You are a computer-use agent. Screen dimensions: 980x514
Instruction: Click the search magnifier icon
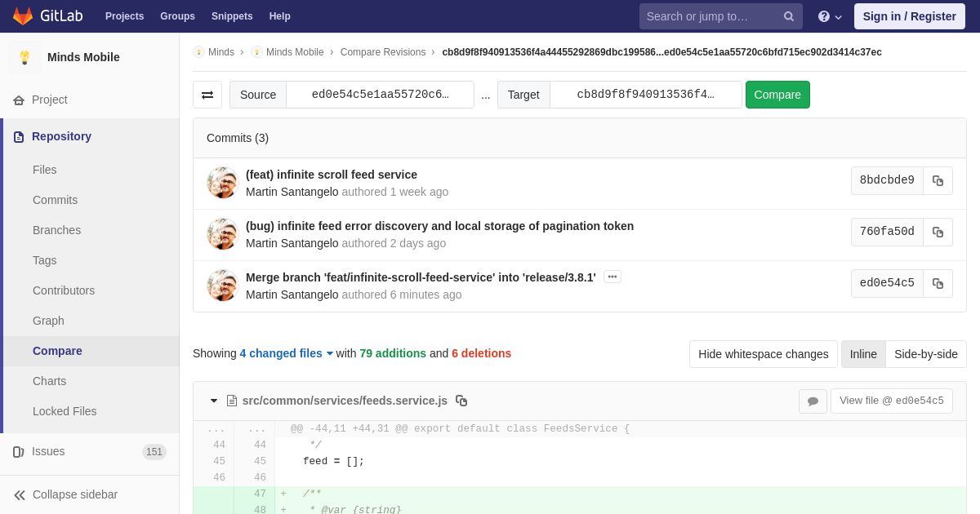tap(789, 16)
